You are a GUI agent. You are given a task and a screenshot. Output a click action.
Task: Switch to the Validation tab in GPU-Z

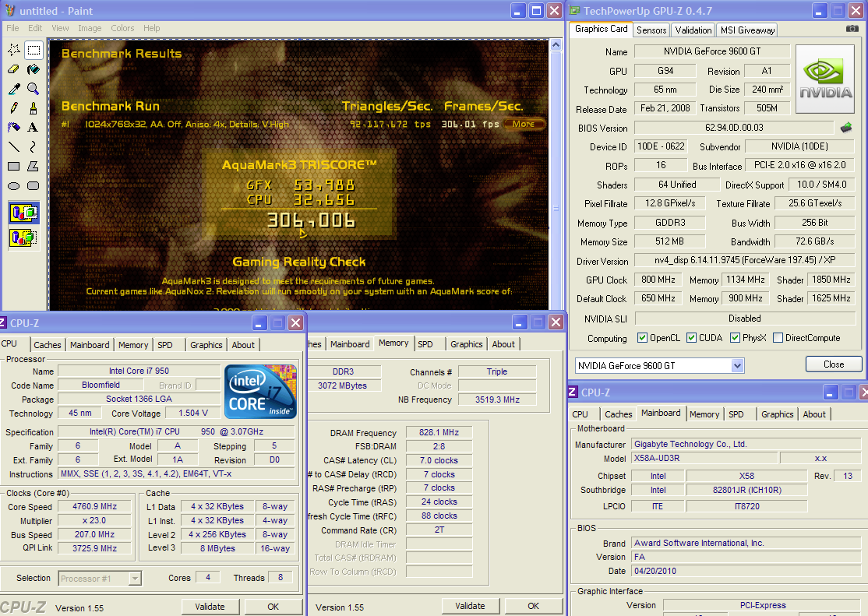click(x=693, y=30)
